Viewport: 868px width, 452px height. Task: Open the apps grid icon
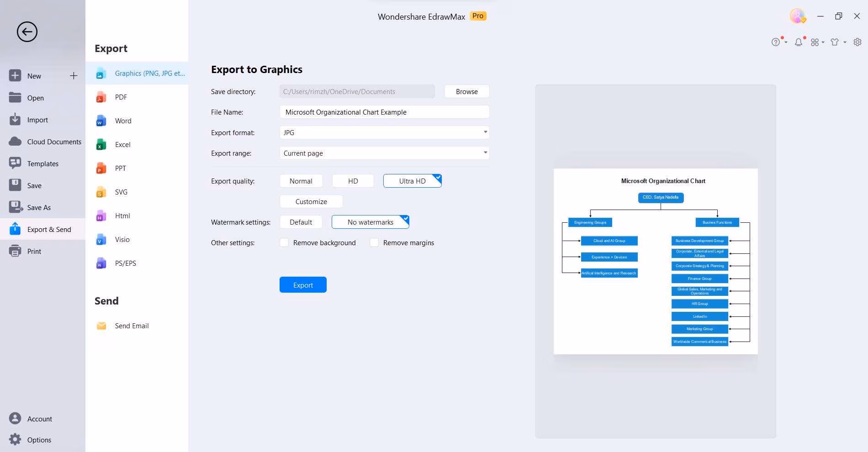(x=815, y=42)
